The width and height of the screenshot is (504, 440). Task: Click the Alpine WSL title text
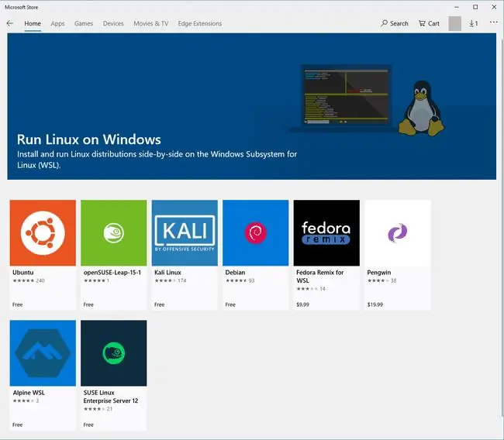29,393
